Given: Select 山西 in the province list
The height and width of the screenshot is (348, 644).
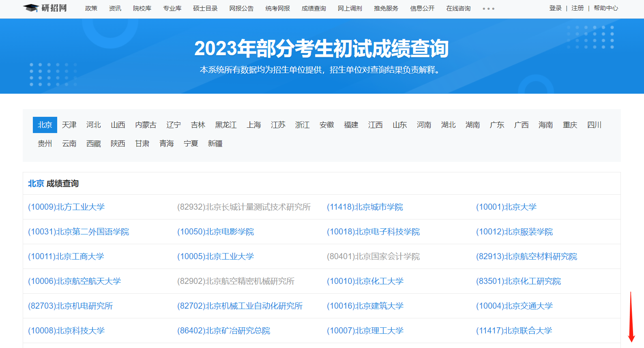Looking at the screenshot, I should coord(118,125).
